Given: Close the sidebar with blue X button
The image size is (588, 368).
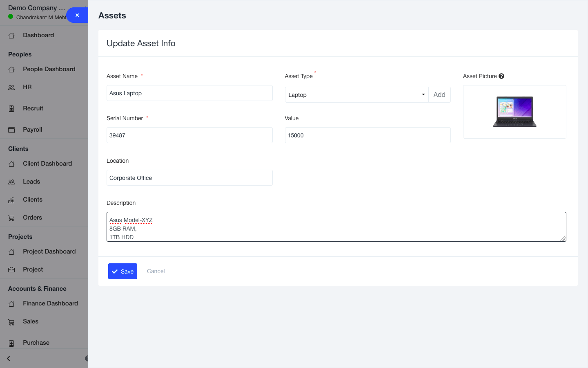Looking at the screenshot, I should pyautogui.click(x=77, y=15).
